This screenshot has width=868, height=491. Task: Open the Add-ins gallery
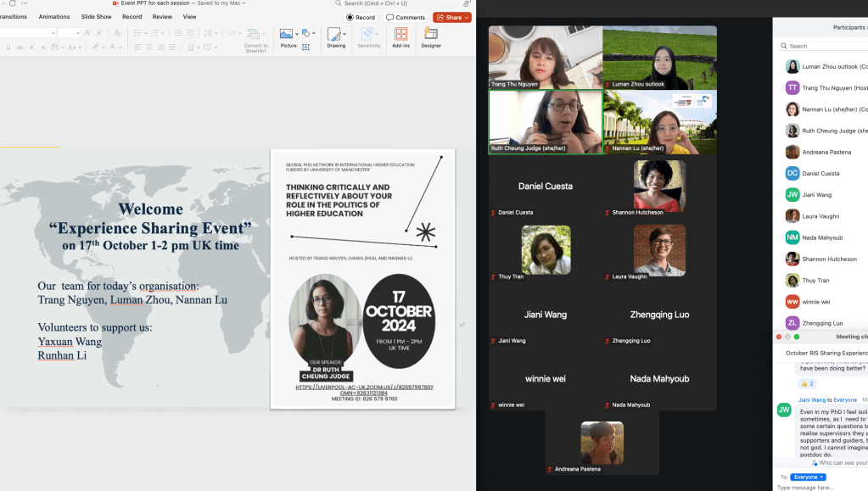point(400,35)
